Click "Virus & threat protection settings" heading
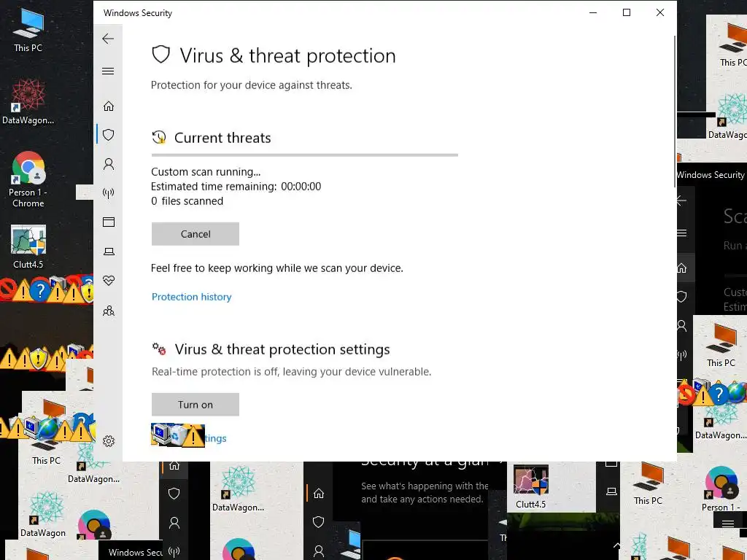The image size is (747, 560). pyautogui.click(x=282, y=349)
